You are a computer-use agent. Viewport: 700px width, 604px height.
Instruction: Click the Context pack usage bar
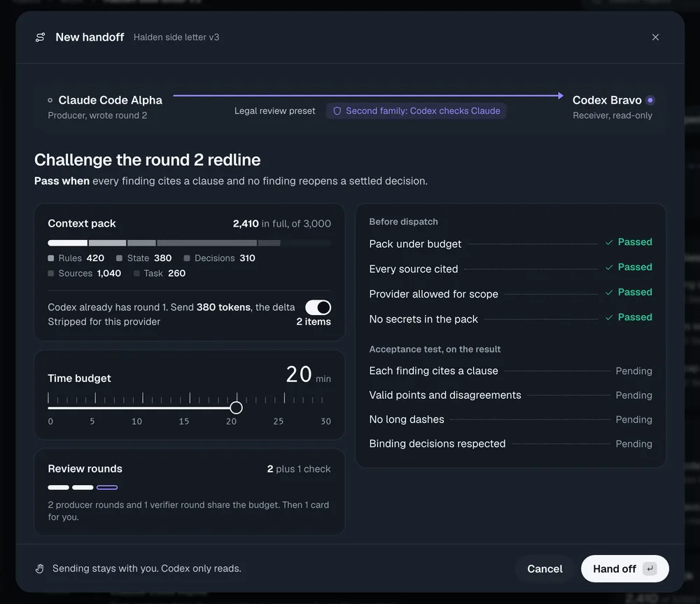(189, 243)
